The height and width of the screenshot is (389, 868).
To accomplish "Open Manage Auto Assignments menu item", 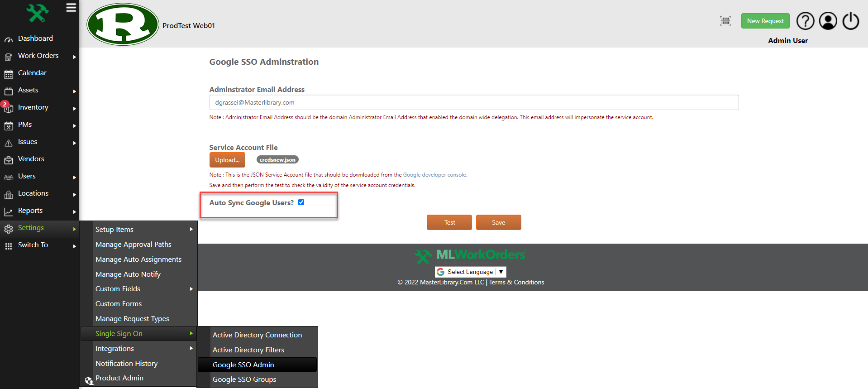I will (138, 259).
